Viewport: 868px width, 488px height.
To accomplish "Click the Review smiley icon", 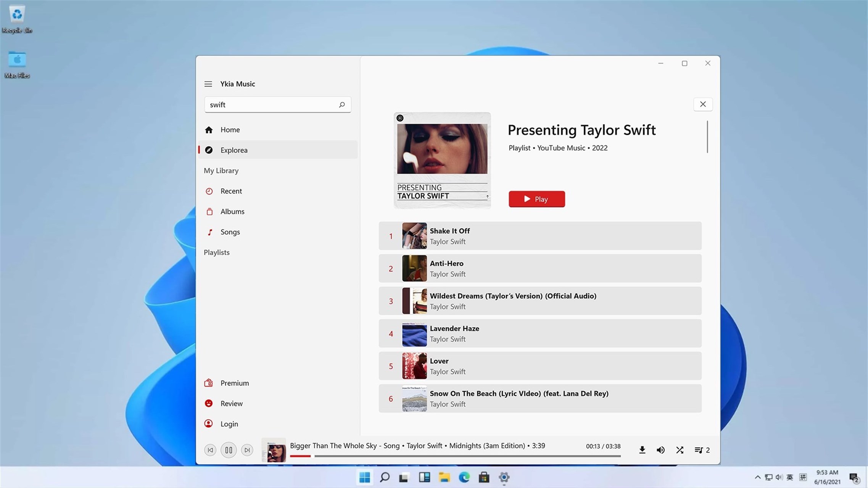I will tap(208, 403).
